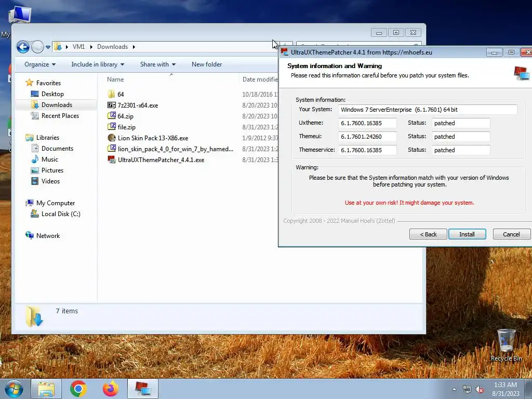This screenshot has height=399, width=532.
Task: Click VM1 in the address bar path
Action: [79, 47]
